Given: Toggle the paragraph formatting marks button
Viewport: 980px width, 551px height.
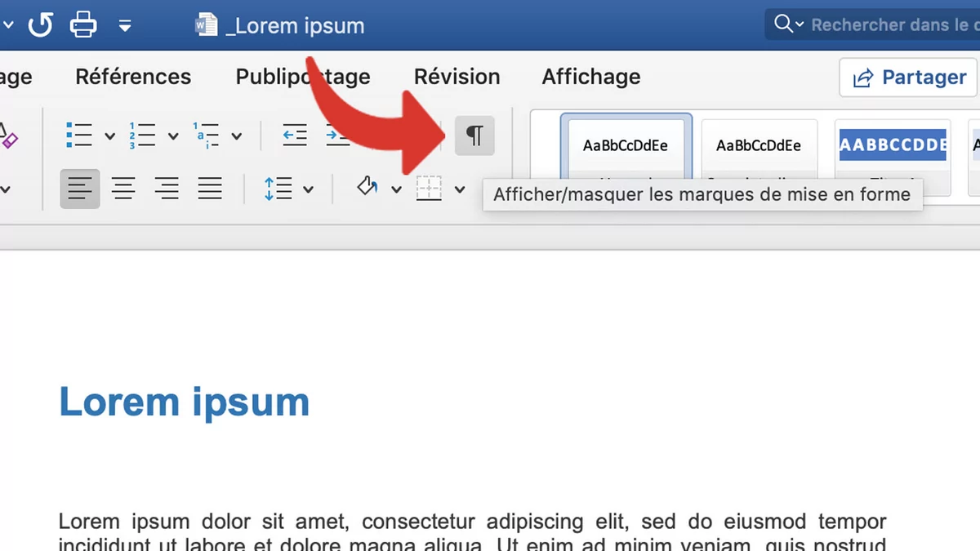Looking at the screenshot, I should [474, 135].
